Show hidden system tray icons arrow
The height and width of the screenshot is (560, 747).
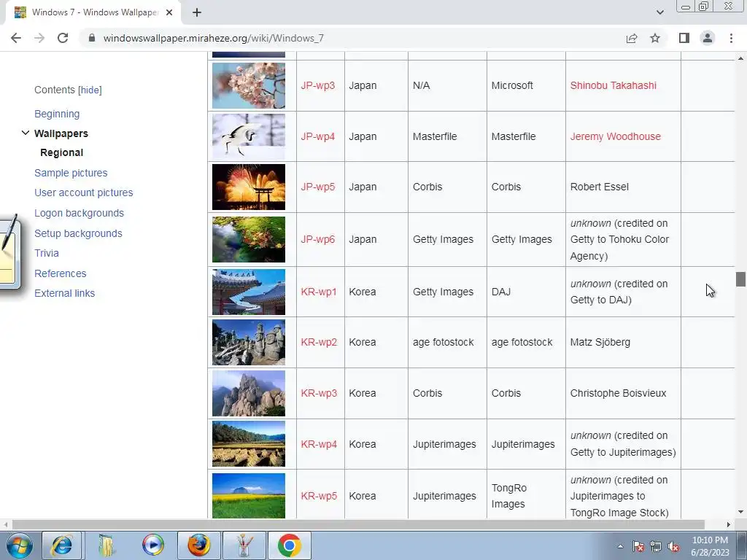(620, 546)
